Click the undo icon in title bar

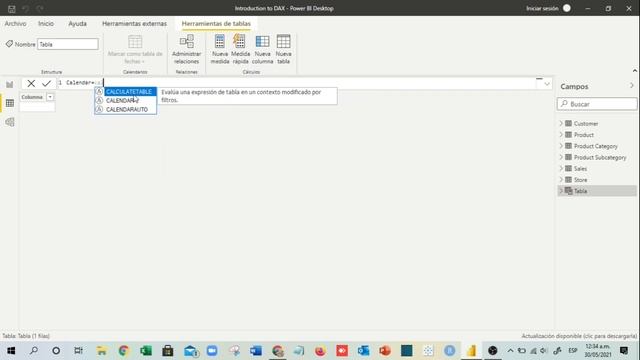point(26,9)
